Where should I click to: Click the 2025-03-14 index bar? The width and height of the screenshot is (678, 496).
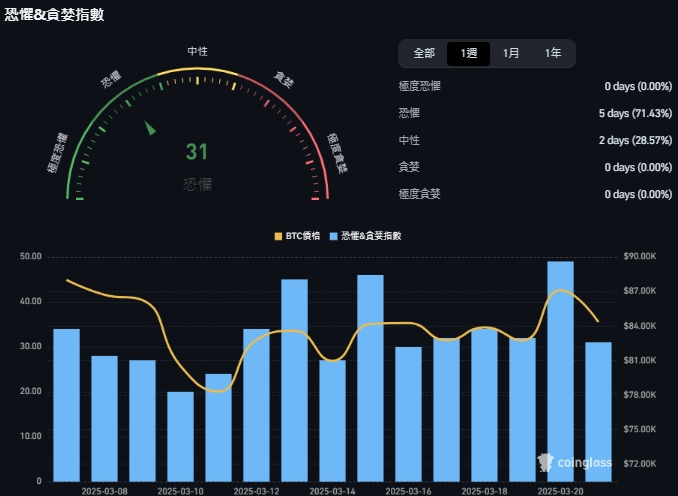pos(332,420)
